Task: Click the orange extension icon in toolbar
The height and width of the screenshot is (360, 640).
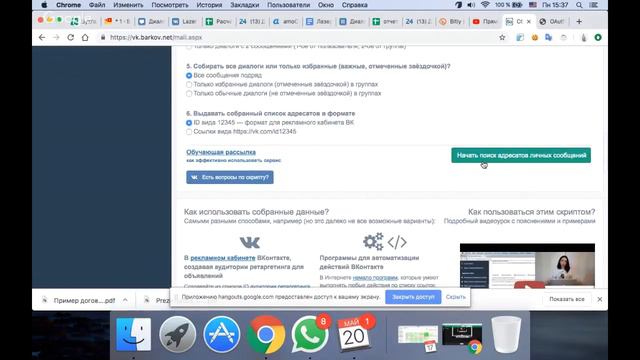Action: (534, 37)
